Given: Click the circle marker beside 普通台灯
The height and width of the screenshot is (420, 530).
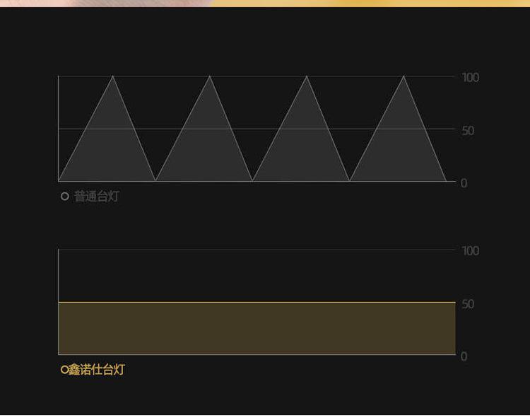Looking at the screenshot, I should (x=65, y=196).
